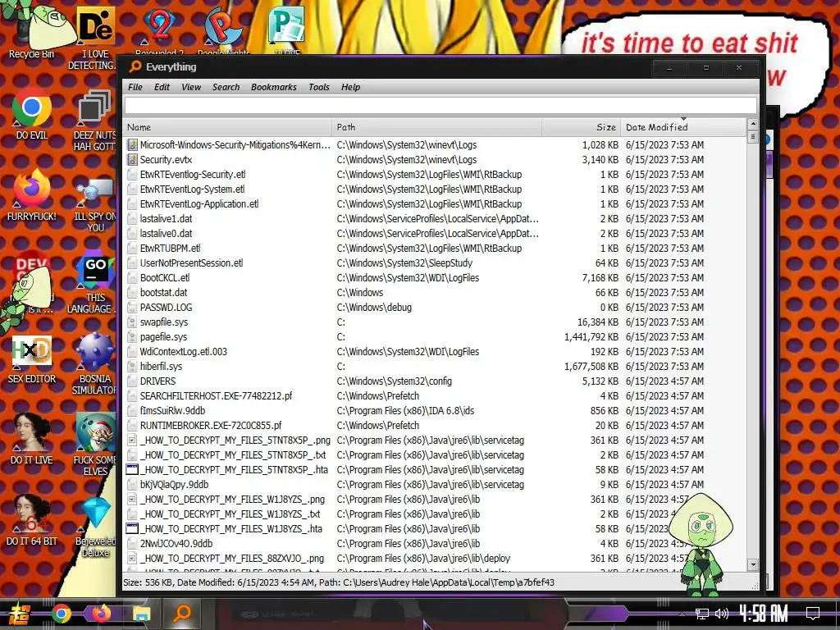Select SEARCHFILTERHOST.EXE-77482212.pf row

tap(435, 396)
